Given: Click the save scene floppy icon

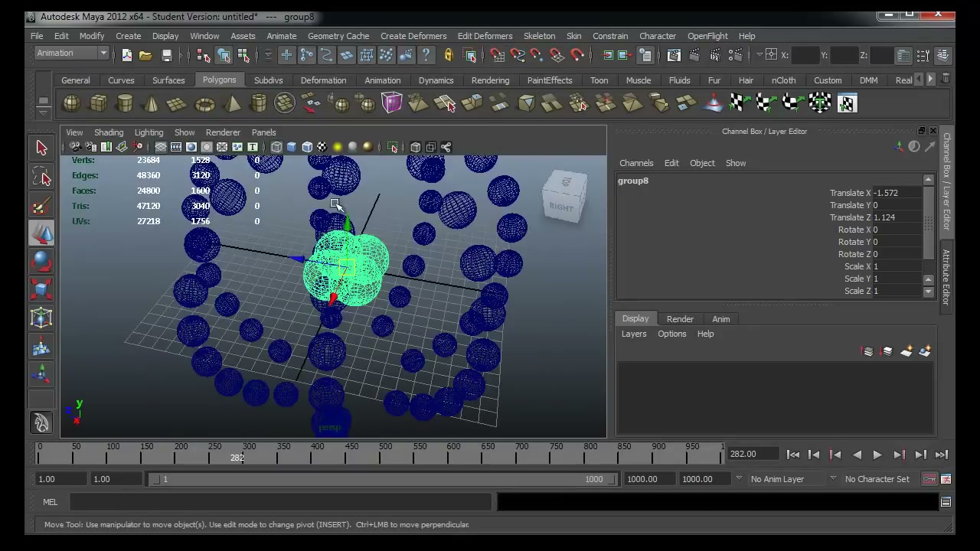Looking at the screenshot, I should pos(166,54).
